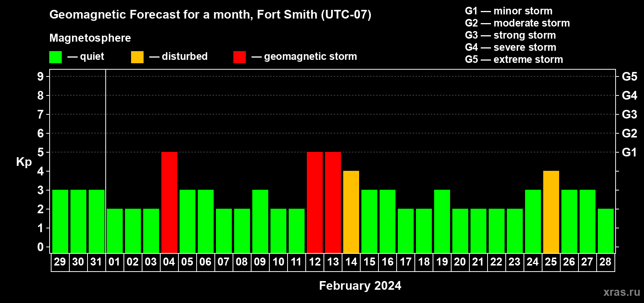Click date label 28 on the axis
This screenshot has width=644, height=303.
[605, 262]
